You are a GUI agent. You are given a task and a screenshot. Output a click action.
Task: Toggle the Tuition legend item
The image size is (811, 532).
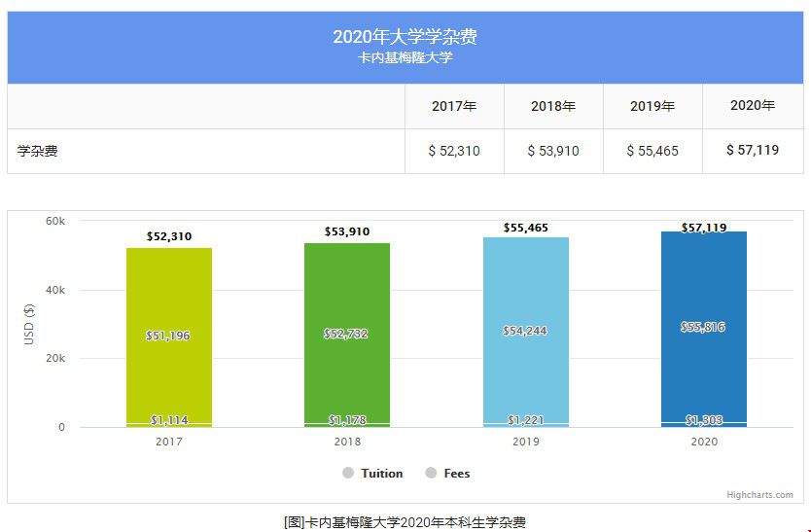(372, 473)
